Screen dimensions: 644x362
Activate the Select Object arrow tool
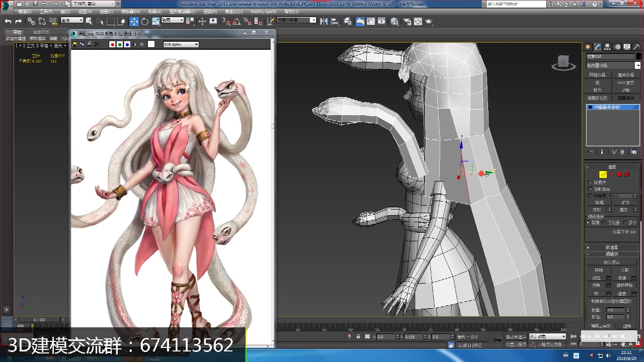(89, 21)
